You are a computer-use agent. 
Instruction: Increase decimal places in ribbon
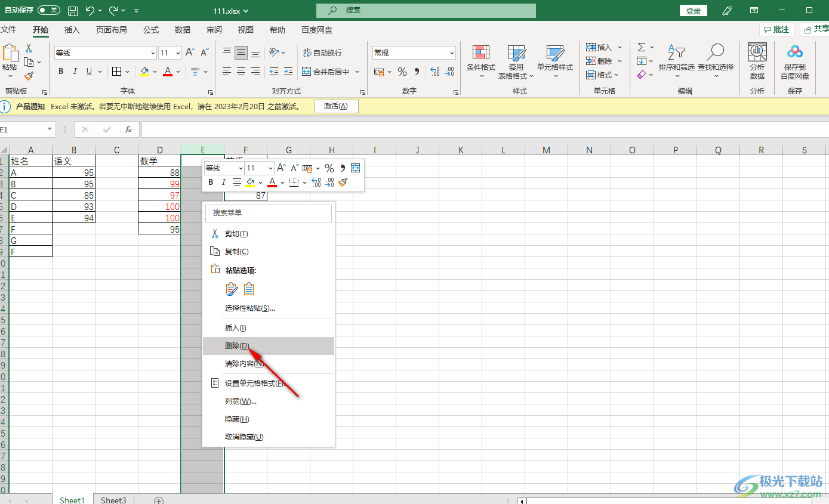[x=434, y=72]
